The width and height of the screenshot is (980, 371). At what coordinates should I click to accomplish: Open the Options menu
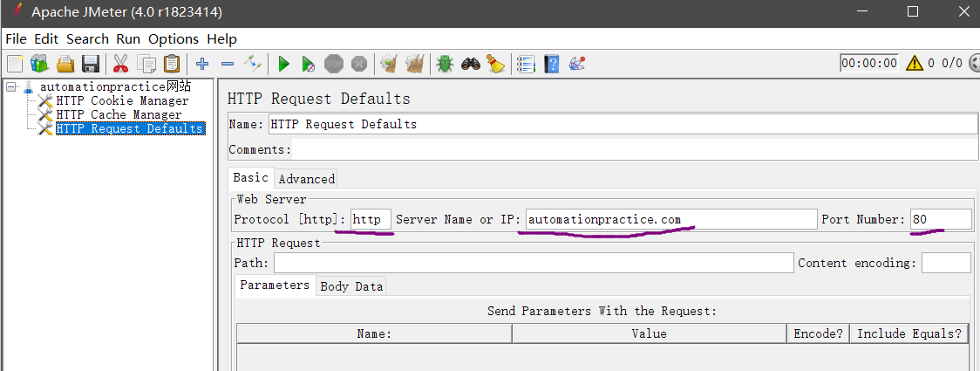174,38
